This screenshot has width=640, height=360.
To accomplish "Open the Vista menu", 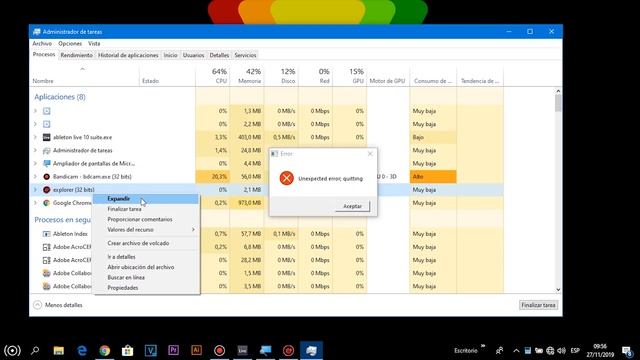I will 94,43.
